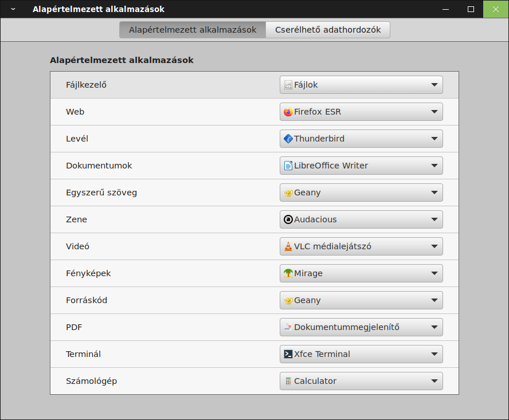Viewport: 509px width, 420px height.
Task: Click the Forráskód row label
Action: [87, 301]
